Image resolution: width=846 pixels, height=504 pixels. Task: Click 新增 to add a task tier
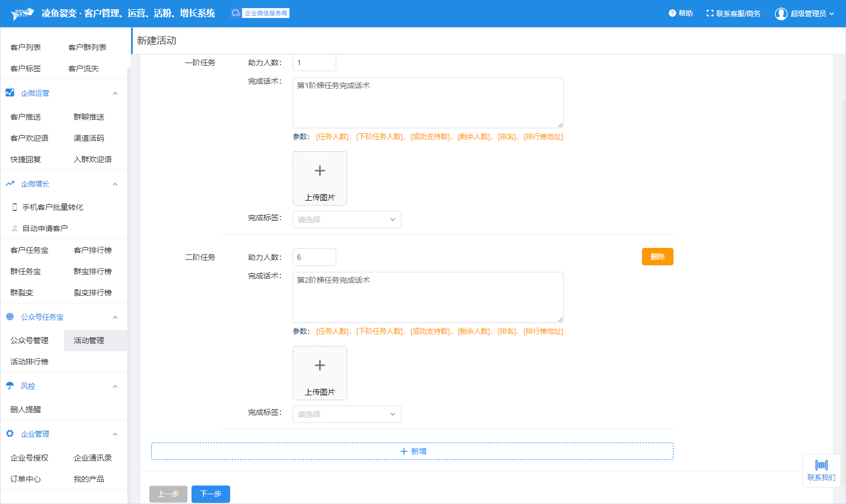coord(412,451)
